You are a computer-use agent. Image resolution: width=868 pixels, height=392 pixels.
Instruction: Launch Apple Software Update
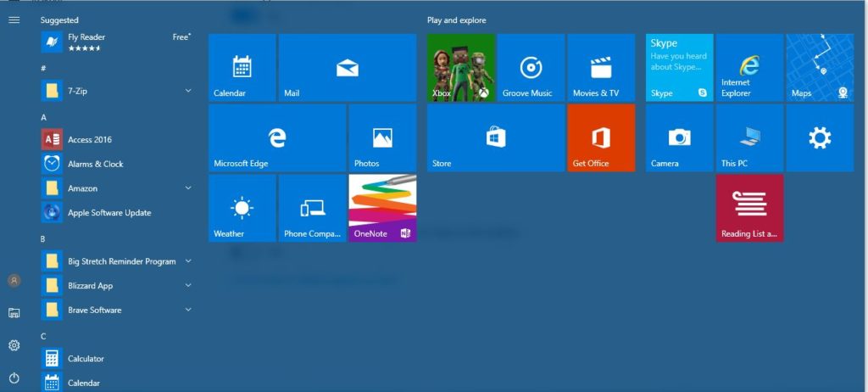(116, 212)
